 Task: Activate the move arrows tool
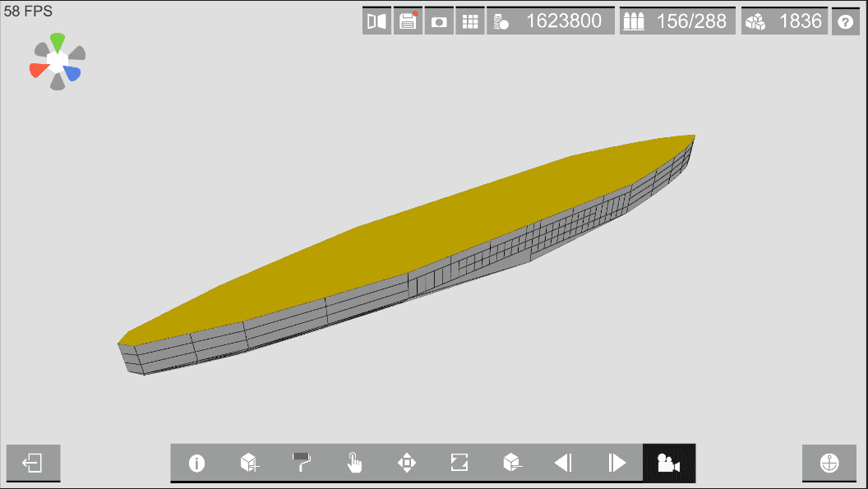click(407, 463)
